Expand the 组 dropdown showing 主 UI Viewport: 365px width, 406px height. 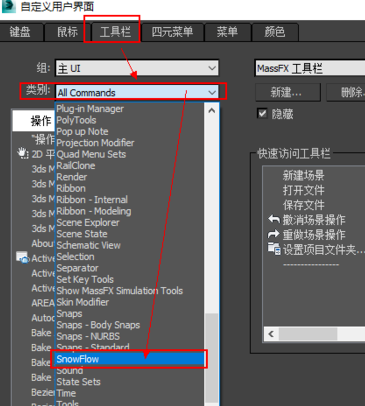coord(137,68)
